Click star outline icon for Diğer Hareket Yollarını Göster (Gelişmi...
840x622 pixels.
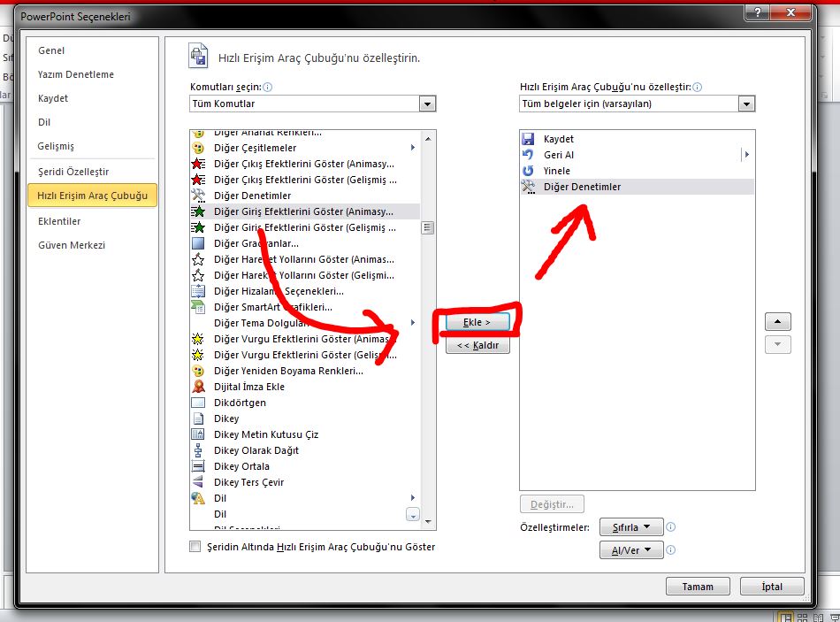point(198,276)
